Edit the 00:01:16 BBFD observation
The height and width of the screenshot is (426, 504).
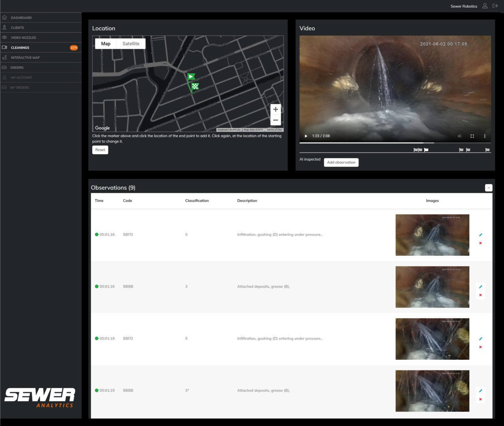480,235
